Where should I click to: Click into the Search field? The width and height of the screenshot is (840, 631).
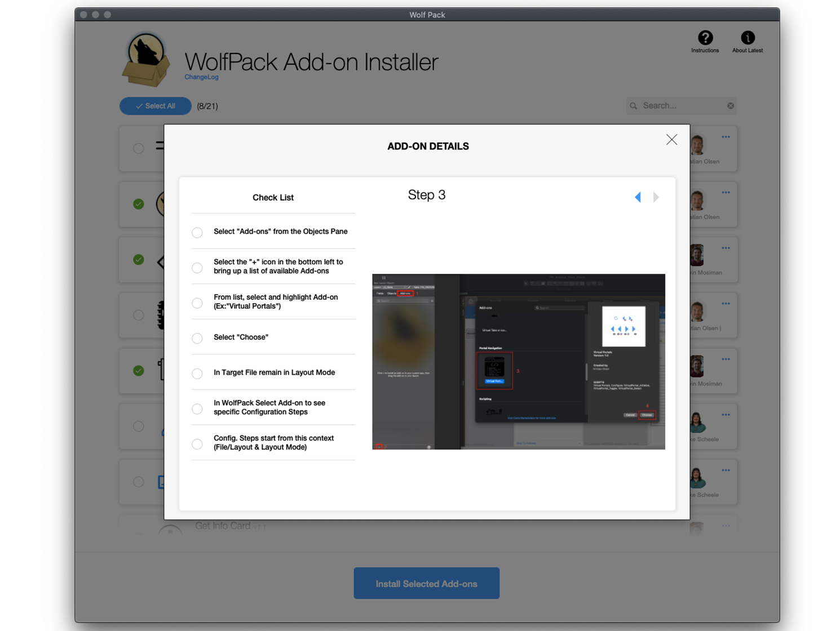(682, 106)
